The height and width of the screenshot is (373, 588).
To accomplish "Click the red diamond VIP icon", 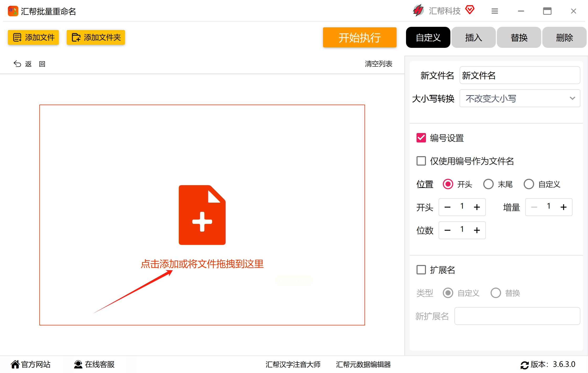I will (470, 10).
